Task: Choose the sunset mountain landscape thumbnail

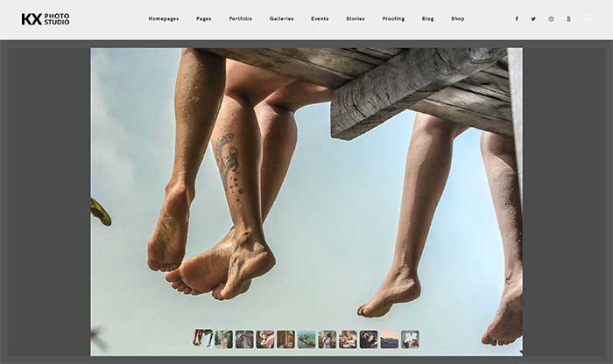Action: [x=389, y=339]
